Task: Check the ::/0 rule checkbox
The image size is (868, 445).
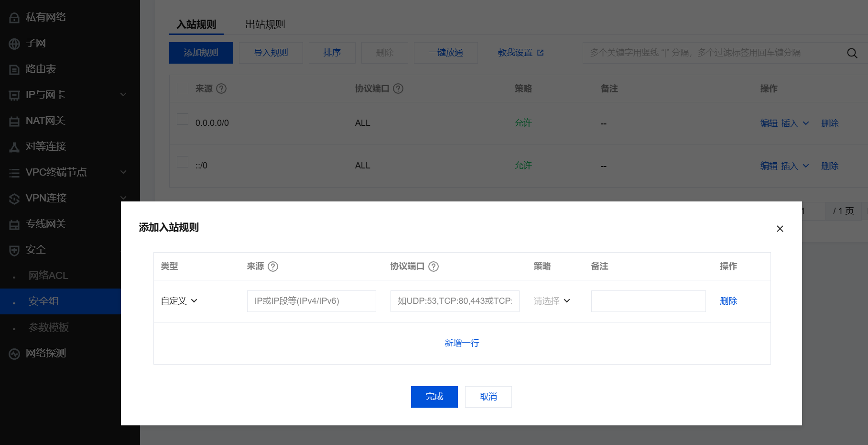Action: click(183, 162)
